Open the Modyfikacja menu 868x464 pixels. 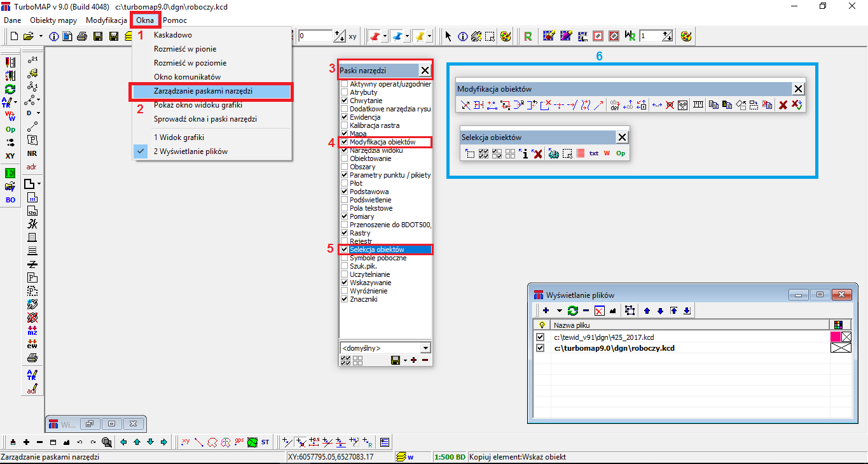(x=107, y=20)
